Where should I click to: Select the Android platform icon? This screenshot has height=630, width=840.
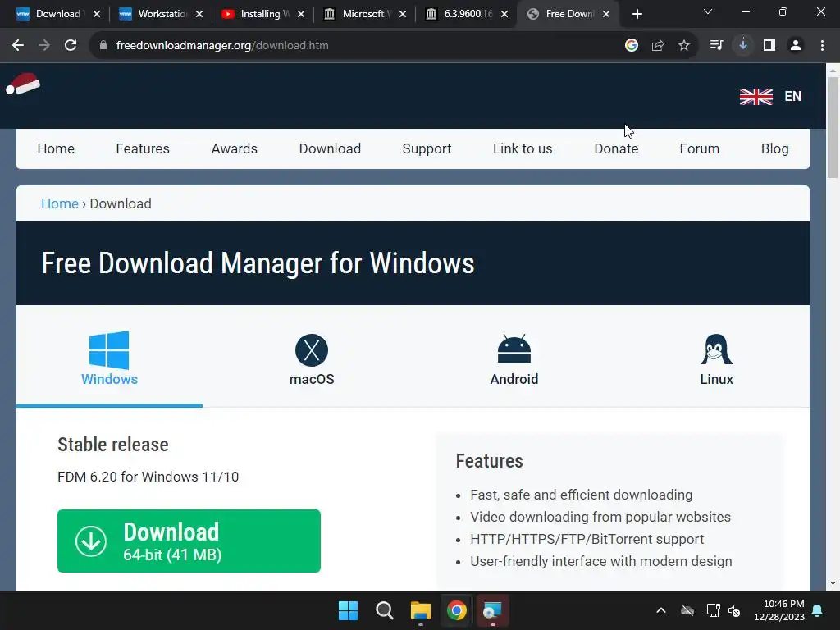point(514,349)
